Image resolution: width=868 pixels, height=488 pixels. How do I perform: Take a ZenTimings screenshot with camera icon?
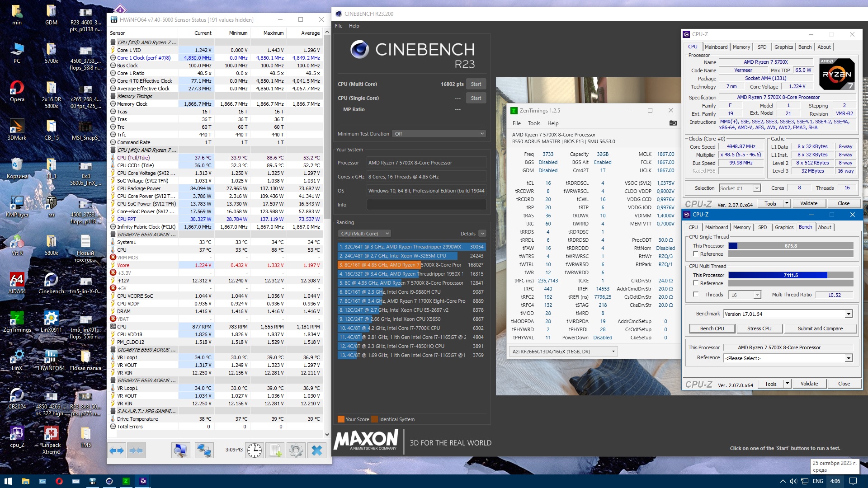click(x=673, y=123)
